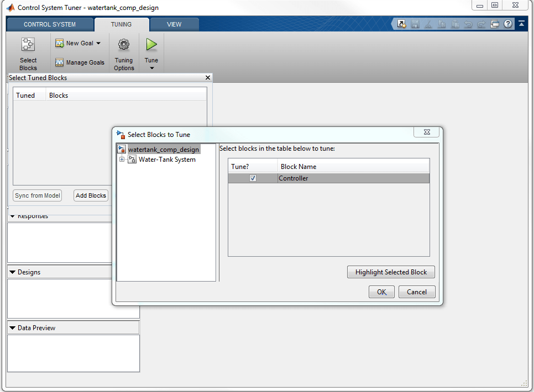Click the Sync from Model button
Viewport: 534px width, 392px height.
pyautogui.click(x=38, y=195)
